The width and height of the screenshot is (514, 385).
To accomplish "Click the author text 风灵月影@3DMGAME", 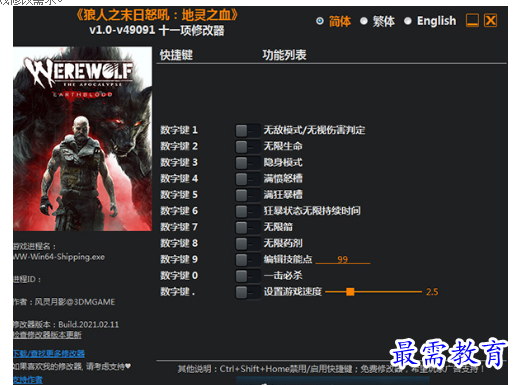I will coord(75,302).
